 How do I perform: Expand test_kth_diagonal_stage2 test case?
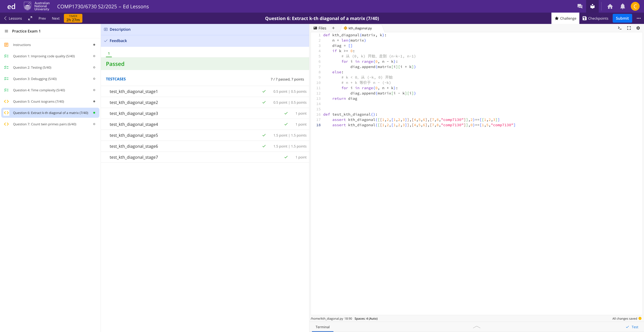[x=205, y=102]
